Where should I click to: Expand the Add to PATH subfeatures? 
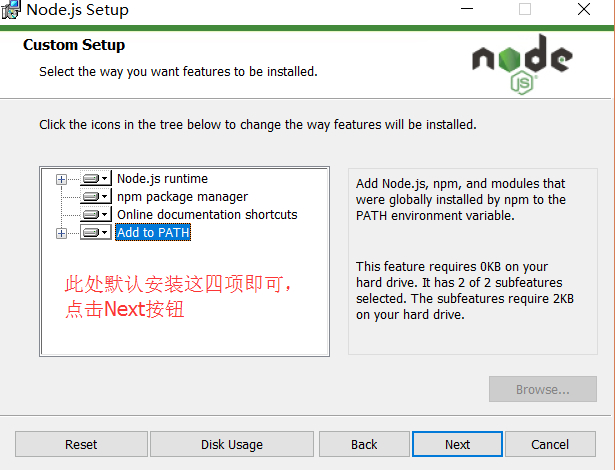click(x=62, y=233)
